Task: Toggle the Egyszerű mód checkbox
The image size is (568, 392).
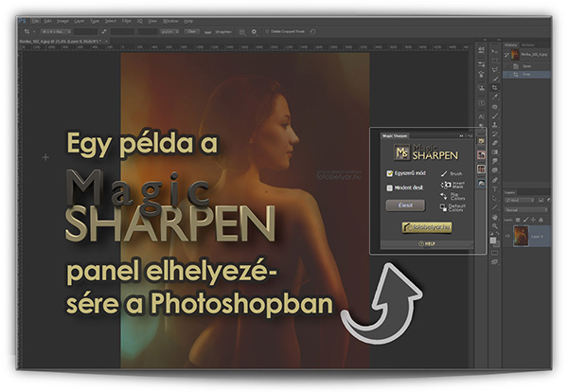Action: click(x=390, y=173)
